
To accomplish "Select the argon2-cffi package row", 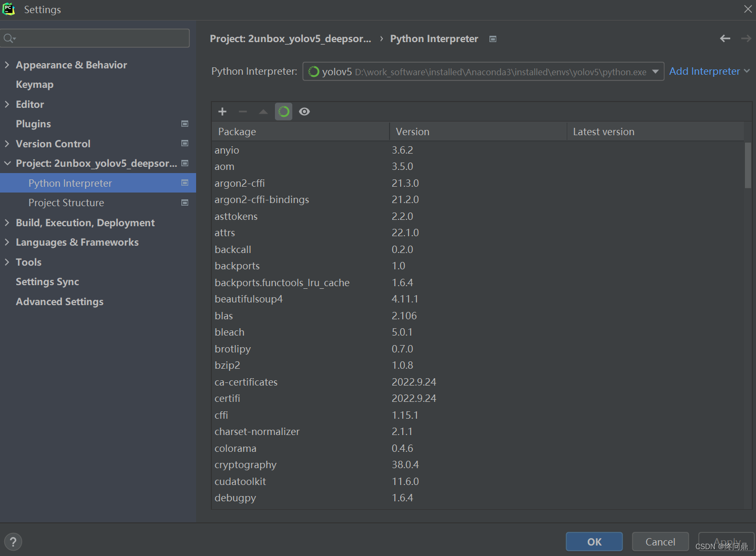I will [x=478, y=183].
